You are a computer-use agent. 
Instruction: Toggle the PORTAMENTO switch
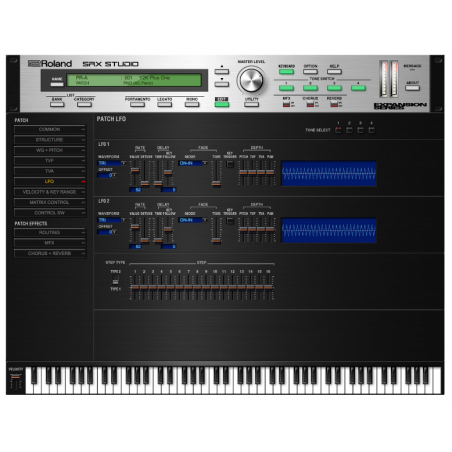pyautogui.click(x=137, y=104)
